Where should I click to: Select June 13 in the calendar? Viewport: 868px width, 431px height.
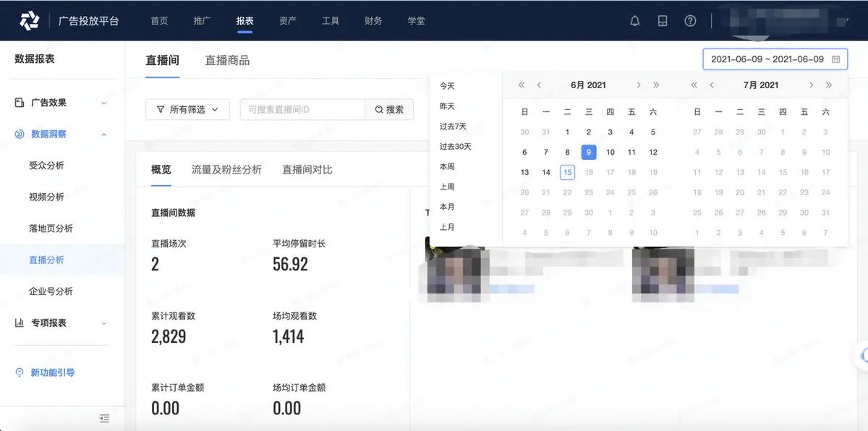(x=524, y=172)
